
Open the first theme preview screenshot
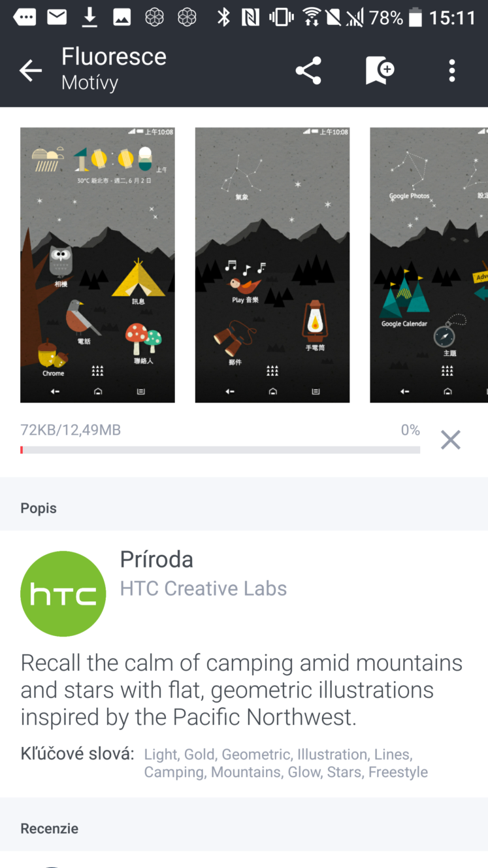[98, 265]
